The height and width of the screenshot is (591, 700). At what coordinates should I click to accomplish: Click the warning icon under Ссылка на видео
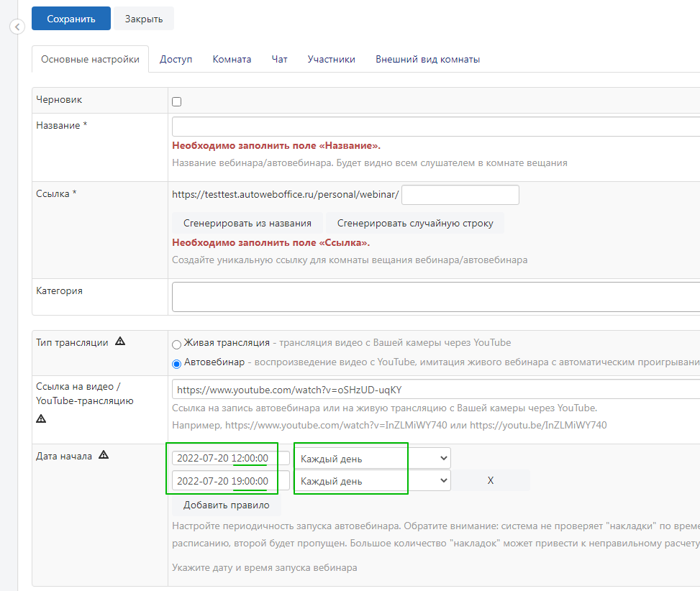[x=41, y=418]
